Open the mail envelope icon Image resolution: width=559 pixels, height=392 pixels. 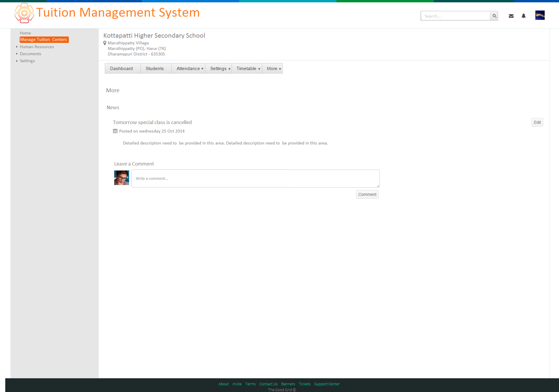coord(511,16)
